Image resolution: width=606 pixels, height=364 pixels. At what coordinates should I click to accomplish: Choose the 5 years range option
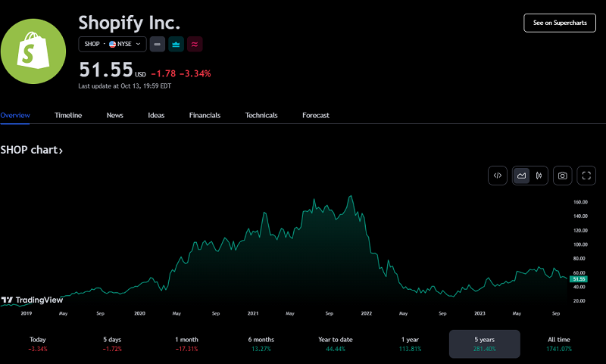click(485, 344)
